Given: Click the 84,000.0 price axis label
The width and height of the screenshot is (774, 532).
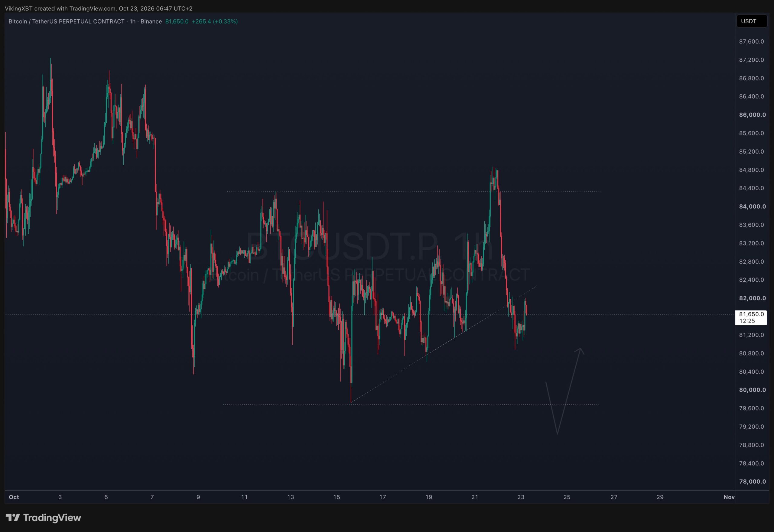Looking at the screenshot, I should tap(752, 206).
